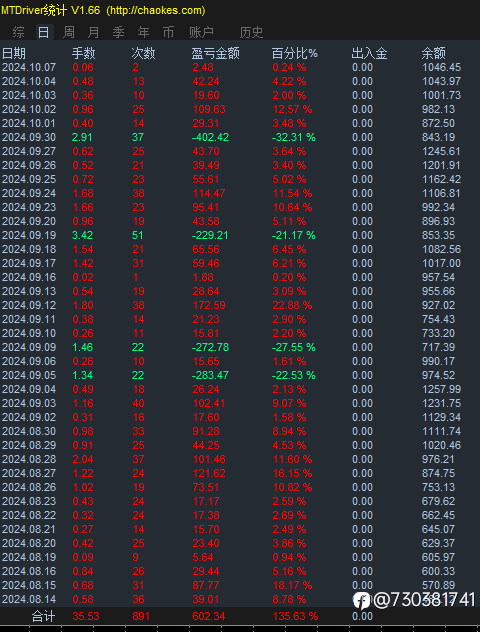Click the -32.31 % percentage cell
Viewport: 480px width, 632px height.
pos(294,137)
